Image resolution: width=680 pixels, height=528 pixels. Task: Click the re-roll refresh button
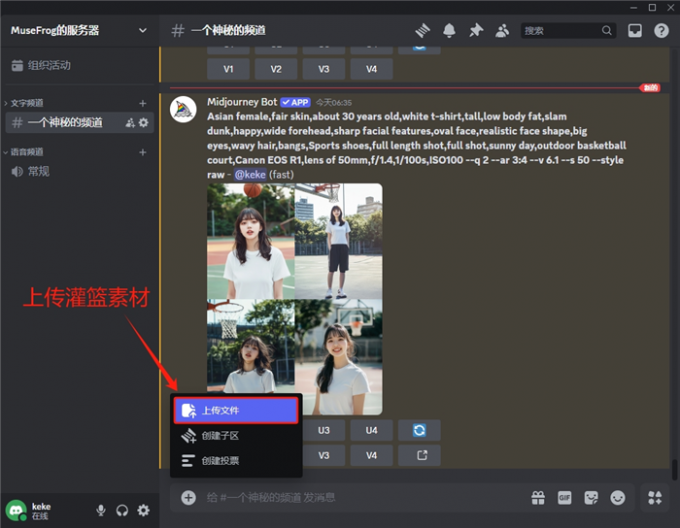coord(419,430)
